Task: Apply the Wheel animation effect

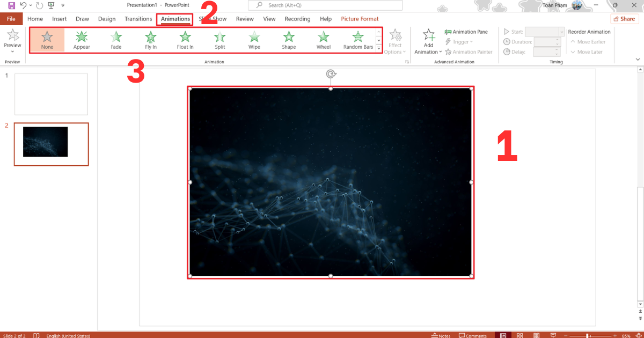Action: tap(323, 39)
